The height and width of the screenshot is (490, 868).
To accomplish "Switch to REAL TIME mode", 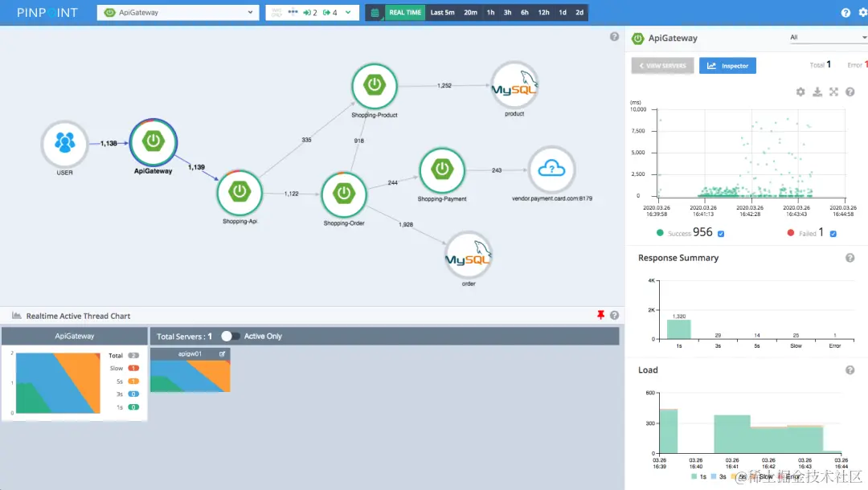I will pyautogui.click(x=404, y=12).
